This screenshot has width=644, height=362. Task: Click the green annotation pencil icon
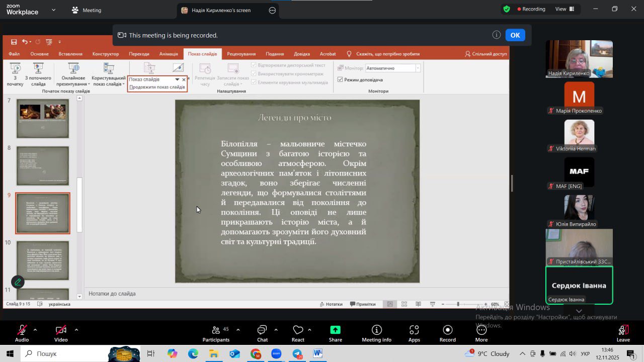click(18, 282)
